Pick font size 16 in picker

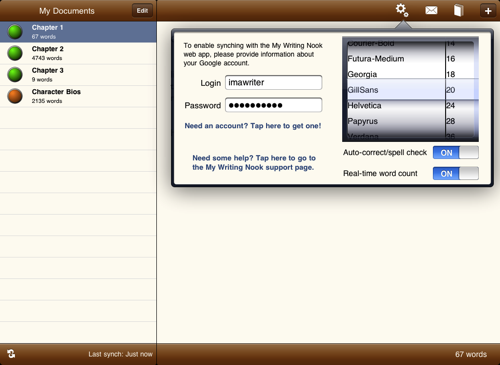coord(451,59)
